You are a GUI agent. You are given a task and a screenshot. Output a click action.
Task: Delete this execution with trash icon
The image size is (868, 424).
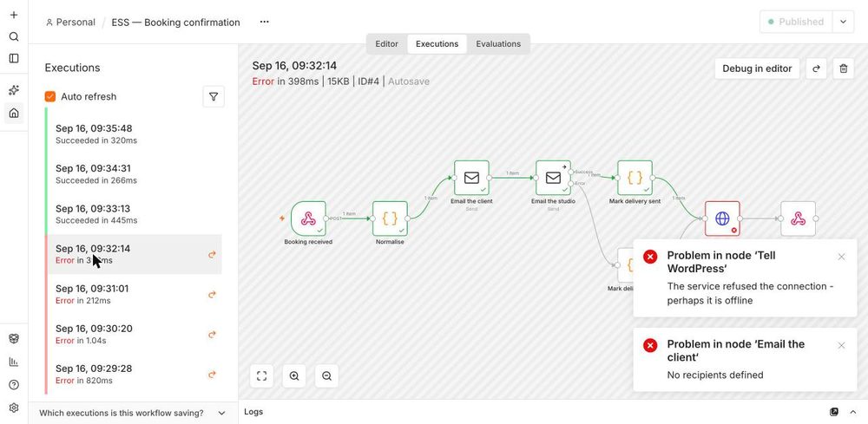843,68
